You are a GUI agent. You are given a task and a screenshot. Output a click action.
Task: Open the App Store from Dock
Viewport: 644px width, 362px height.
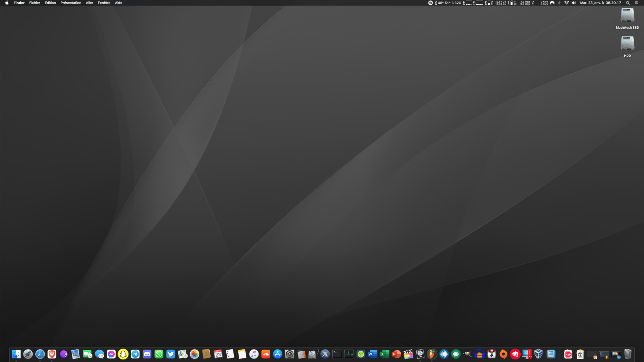point(278,354)
